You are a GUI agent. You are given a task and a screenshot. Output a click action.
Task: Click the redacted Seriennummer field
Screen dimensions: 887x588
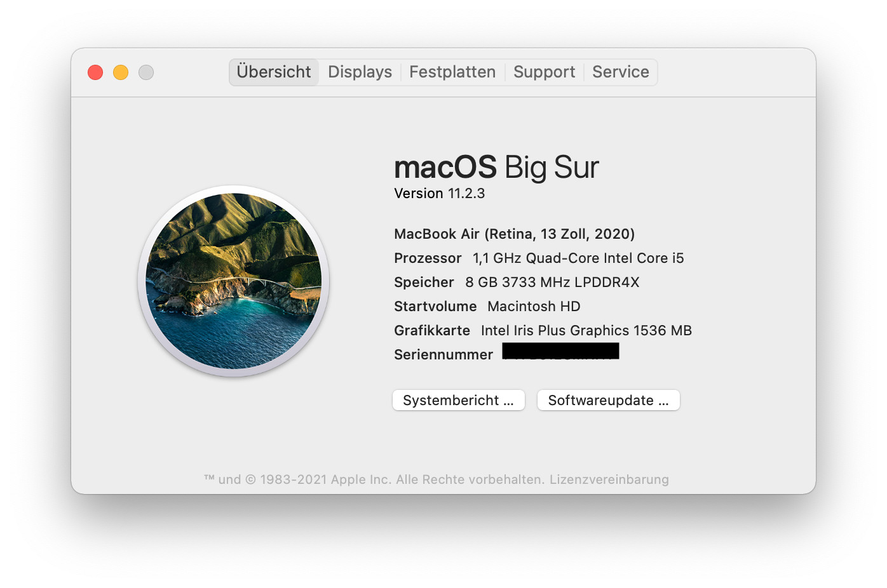click(560, 351)
